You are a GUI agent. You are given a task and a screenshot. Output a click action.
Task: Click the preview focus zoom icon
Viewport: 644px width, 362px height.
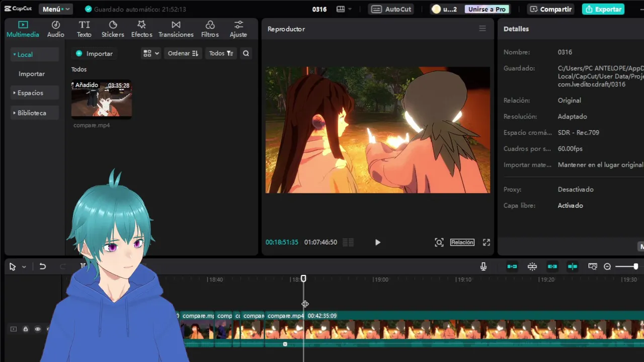pos(439,242)
